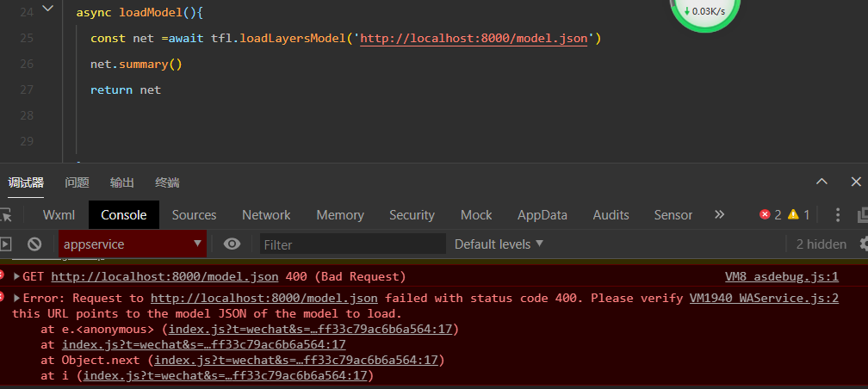Switch to the Sources tab

pyautogui.click(x=194, y=214)
